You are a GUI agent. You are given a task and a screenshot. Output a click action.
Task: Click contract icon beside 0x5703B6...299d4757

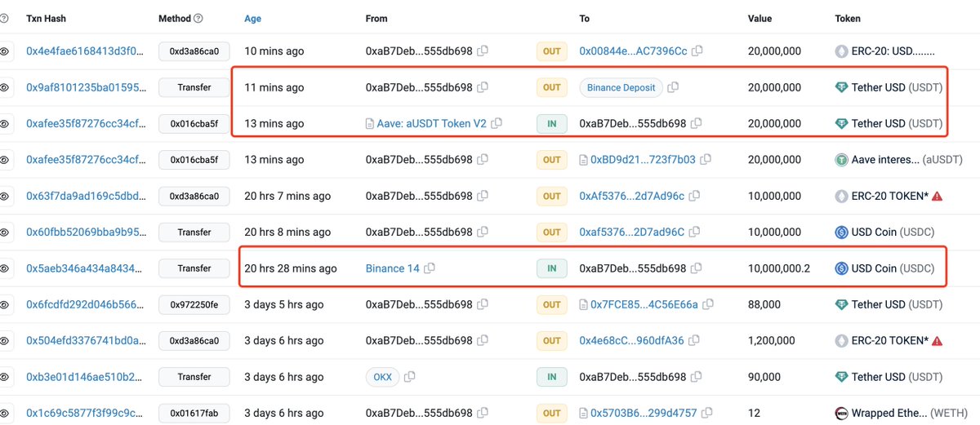[x=584, y=413]
